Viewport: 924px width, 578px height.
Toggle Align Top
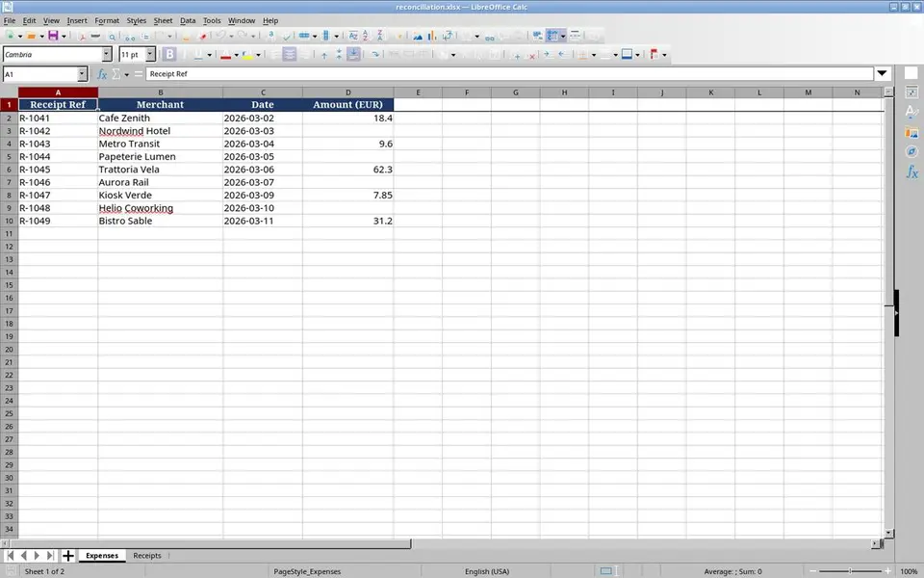[324, 55]
